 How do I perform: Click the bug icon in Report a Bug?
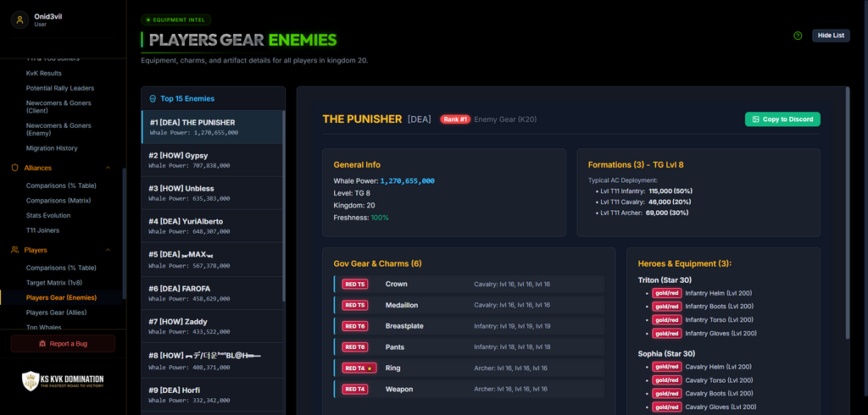(x=42, y=344)
